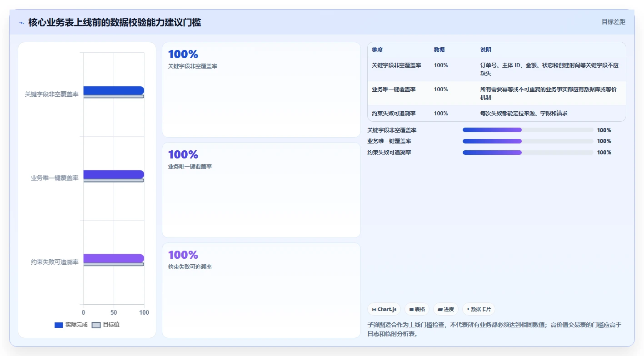Click the 关键字段非空覆盖率 table row label
The width and height of the screenshot is (644, 356).
point(396,65)
